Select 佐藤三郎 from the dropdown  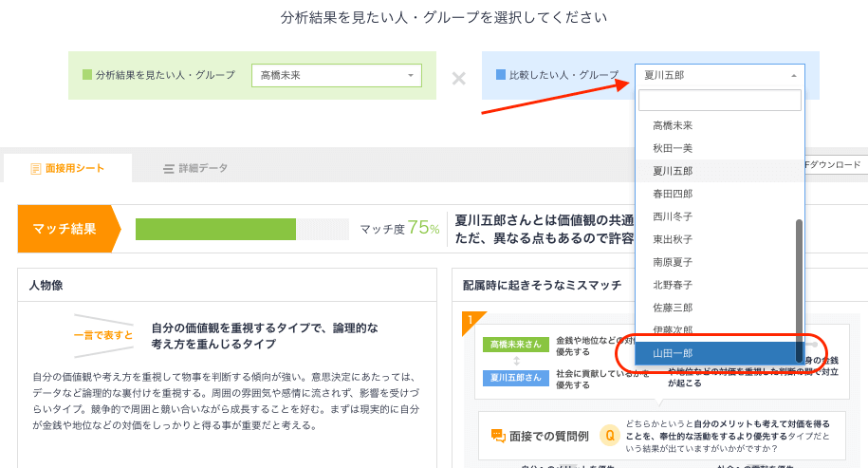673,308
